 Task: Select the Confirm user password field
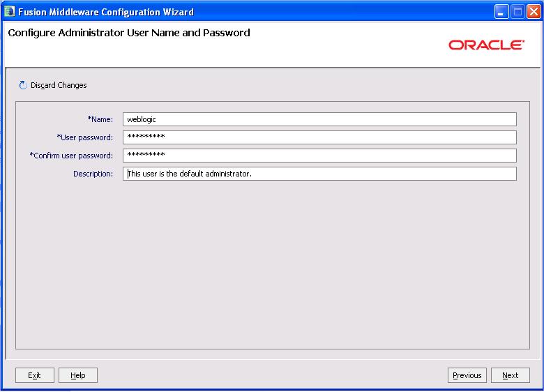319,156
